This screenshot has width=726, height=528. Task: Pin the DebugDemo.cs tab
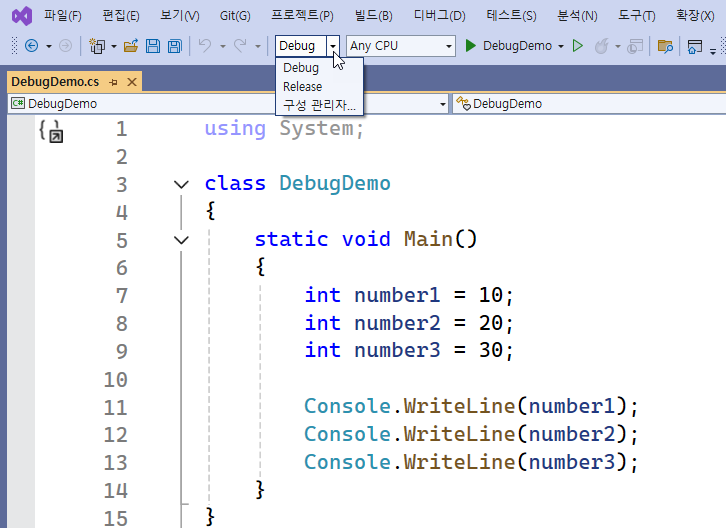pos(113,81)
